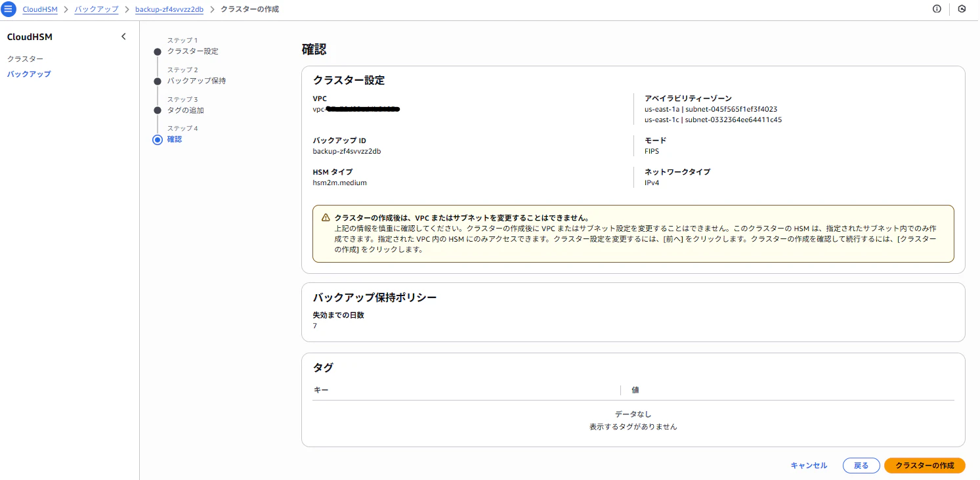980x480 pixels.
Task: Click the 失効までの日数 label
Action: pos(338,315)
